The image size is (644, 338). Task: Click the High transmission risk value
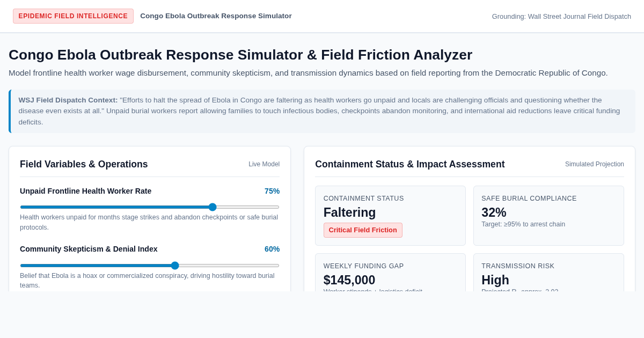click(495, 280)
